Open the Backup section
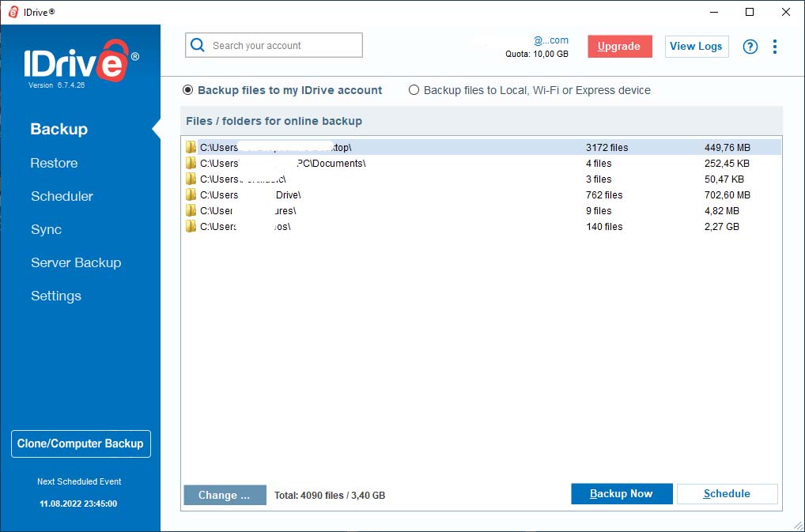Screen dimensions: 805x532 [59, 130]
